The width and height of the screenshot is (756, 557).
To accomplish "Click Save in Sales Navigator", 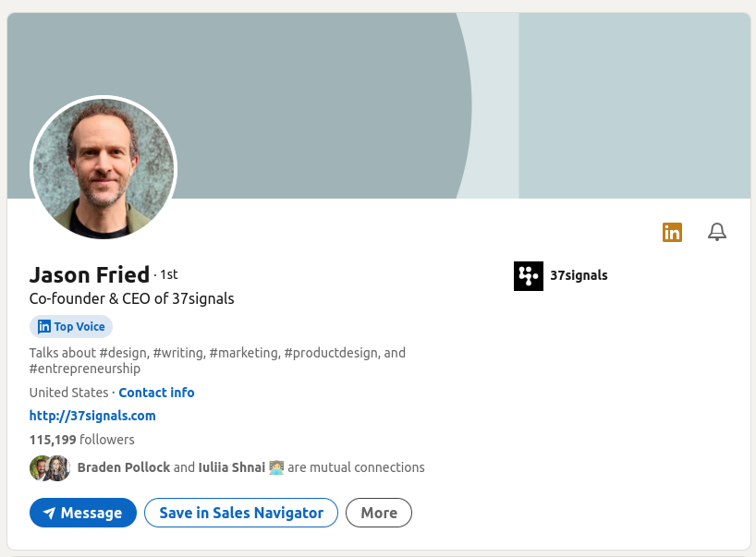I will coord(241,513).
